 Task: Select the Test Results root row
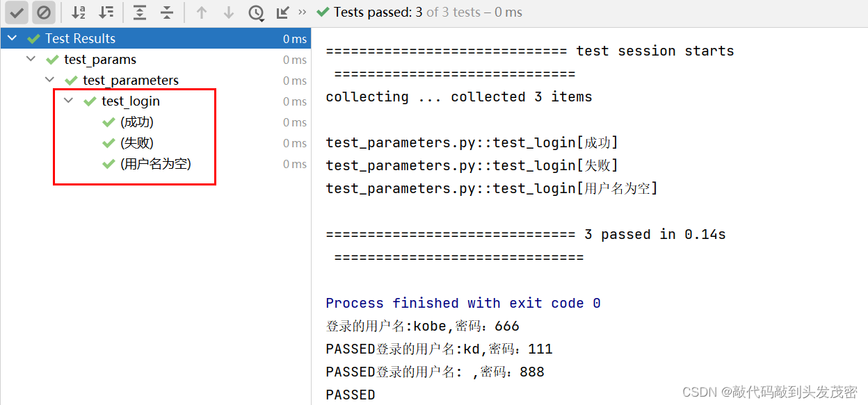[156, 38]
